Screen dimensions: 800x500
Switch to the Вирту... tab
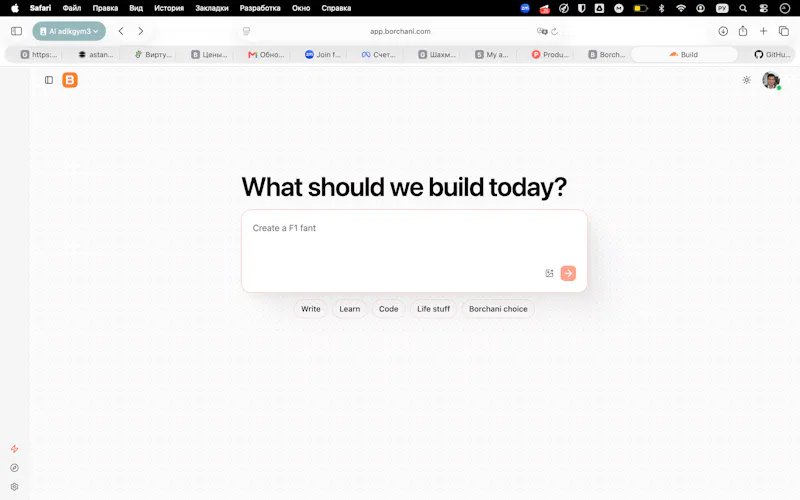(x=153, y=54)
